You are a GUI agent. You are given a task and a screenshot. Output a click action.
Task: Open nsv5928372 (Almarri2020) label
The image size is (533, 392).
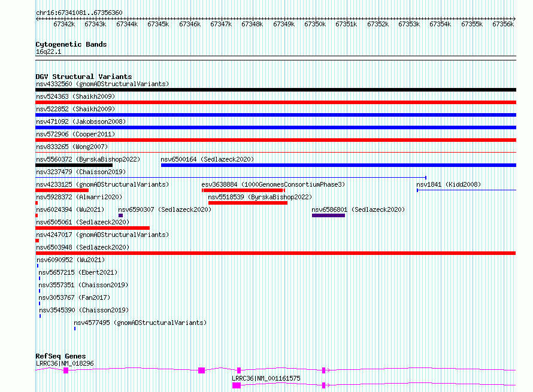pos(79,197)
